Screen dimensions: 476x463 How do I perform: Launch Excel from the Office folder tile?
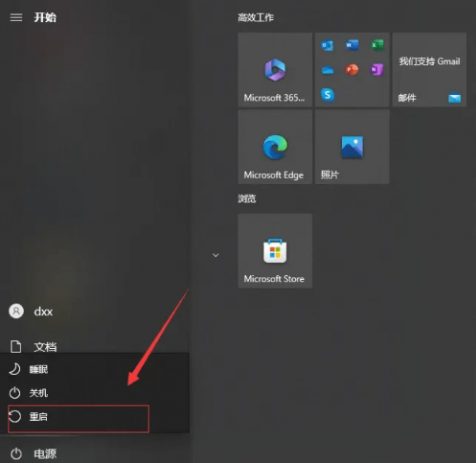377,45
